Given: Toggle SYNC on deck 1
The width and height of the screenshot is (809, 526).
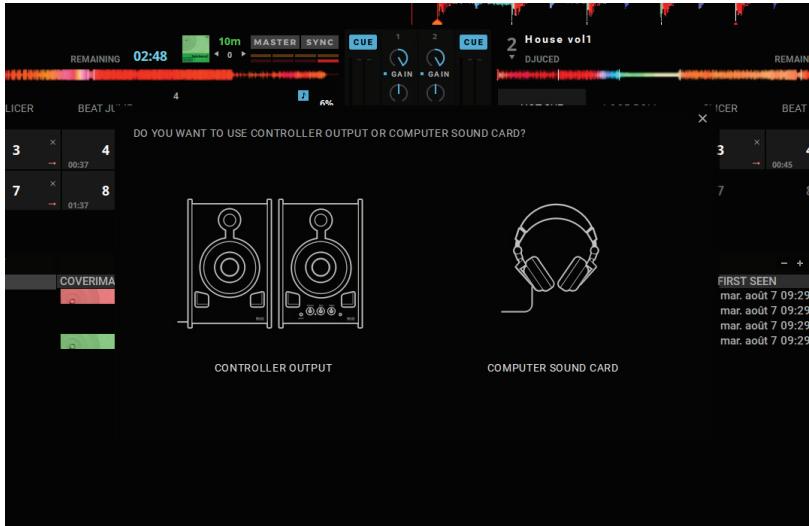Looking at the screenshot, I should (x=319, y=42).
